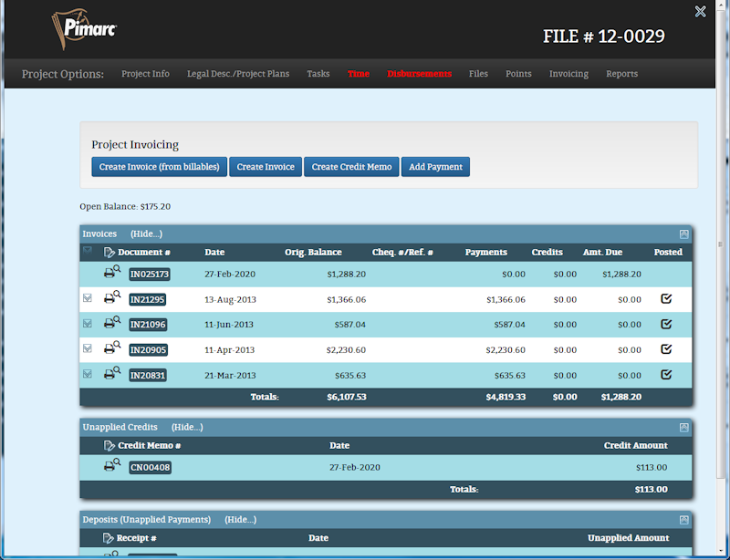This screenshot has width=730, height=560.
Task: Open the Reports option
Action: pos(621,74)
